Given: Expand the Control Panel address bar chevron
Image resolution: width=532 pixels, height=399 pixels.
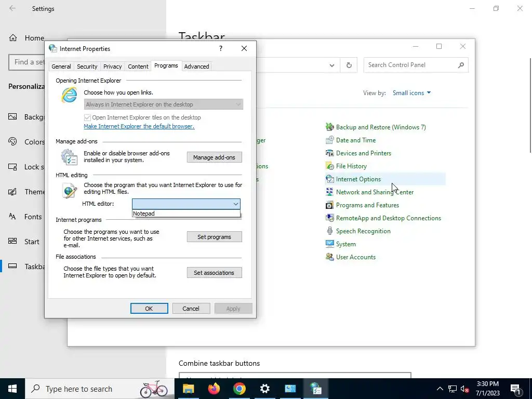Looking at the screenshot, I should pyautogui.click(x=332, y=65).
